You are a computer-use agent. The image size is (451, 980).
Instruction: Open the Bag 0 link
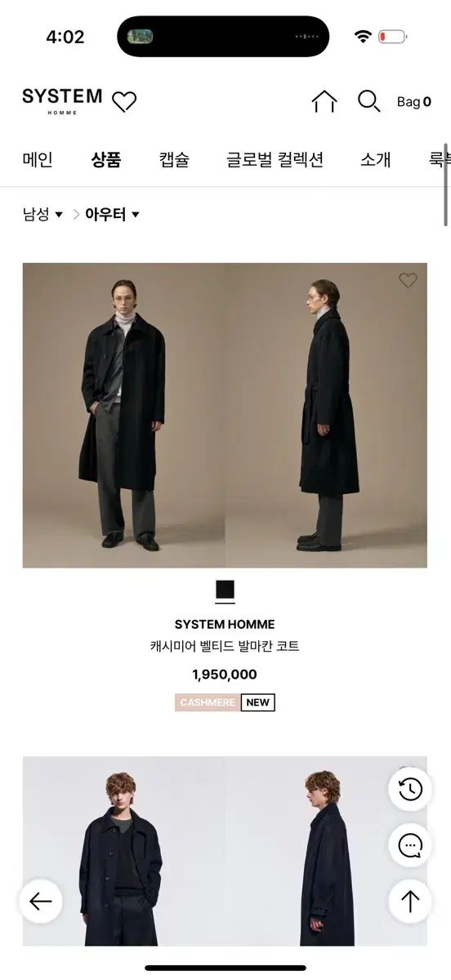coord(414,102)
